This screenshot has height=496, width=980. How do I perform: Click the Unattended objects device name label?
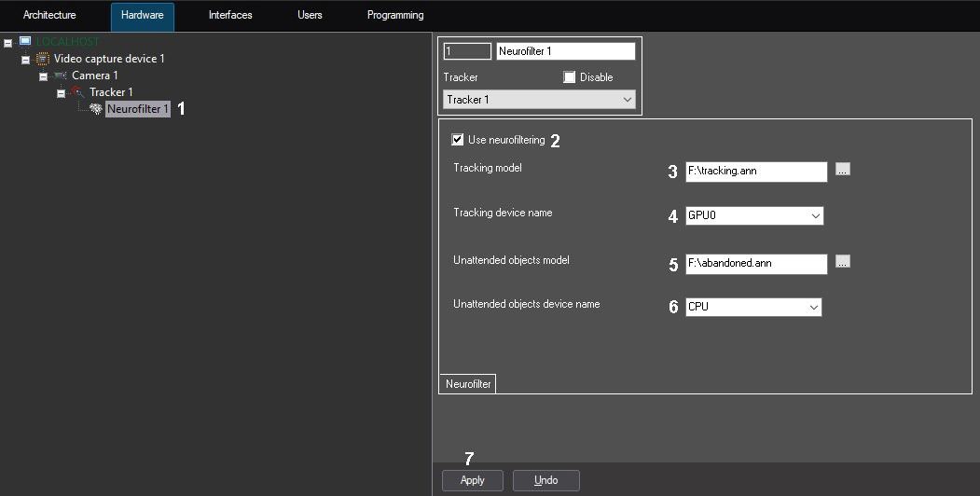[527, 304]
